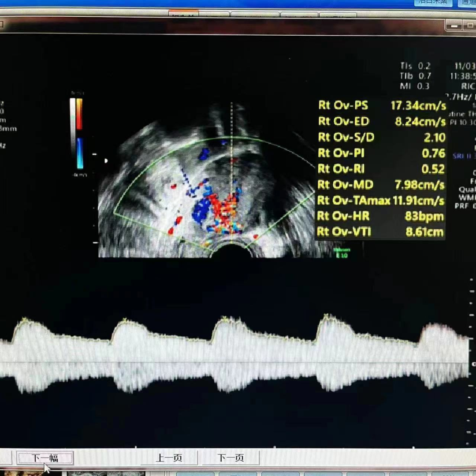Open the first thumbnail in the bottom strip
The height and width of the screenshot is (476, 476).
[22, 473]
